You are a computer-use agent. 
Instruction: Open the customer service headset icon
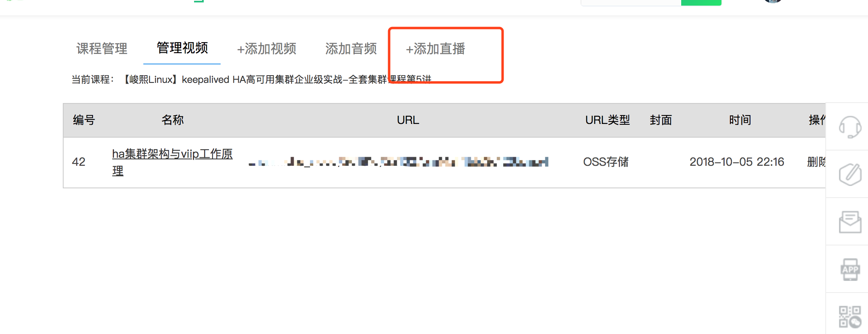[850, 127]
